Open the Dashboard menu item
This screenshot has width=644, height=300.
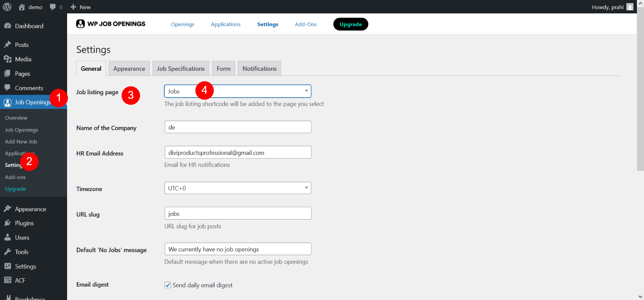[34, 26]
